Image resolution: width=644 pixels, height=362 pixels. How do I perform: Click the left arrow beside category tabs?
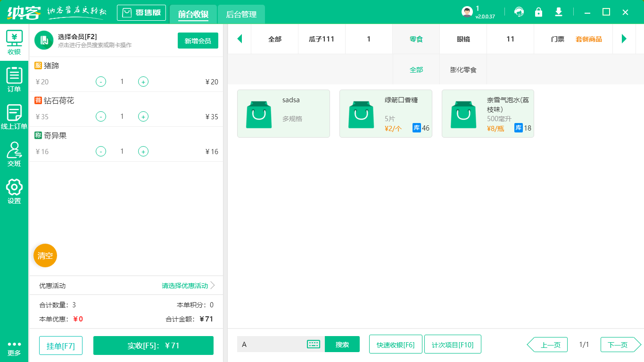[x=239, y=39]
